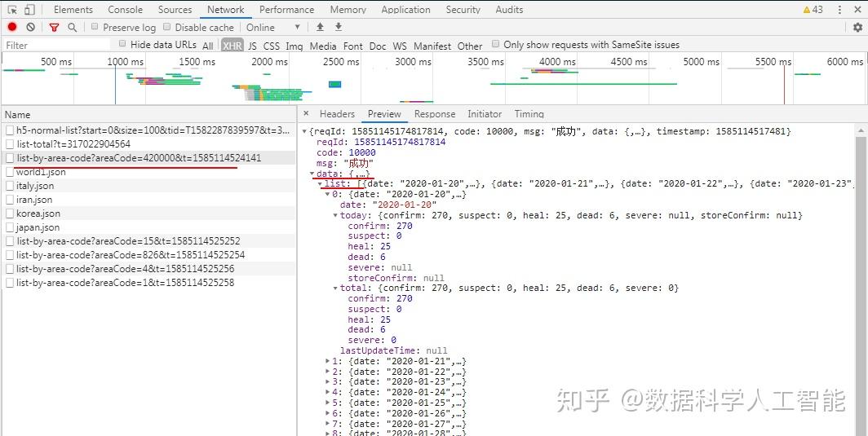Viewport: 868px width, 436px height.
Task: Import HAR file with upload arrow
Action: click(x=320, y=27)
